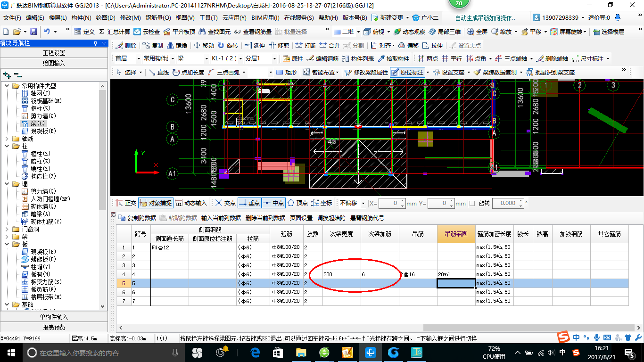This screenshot has height=362, width=644.
Task: Toggle 动态输入 dynamic input
Action: pyautogui.click(x=191, y=203)
